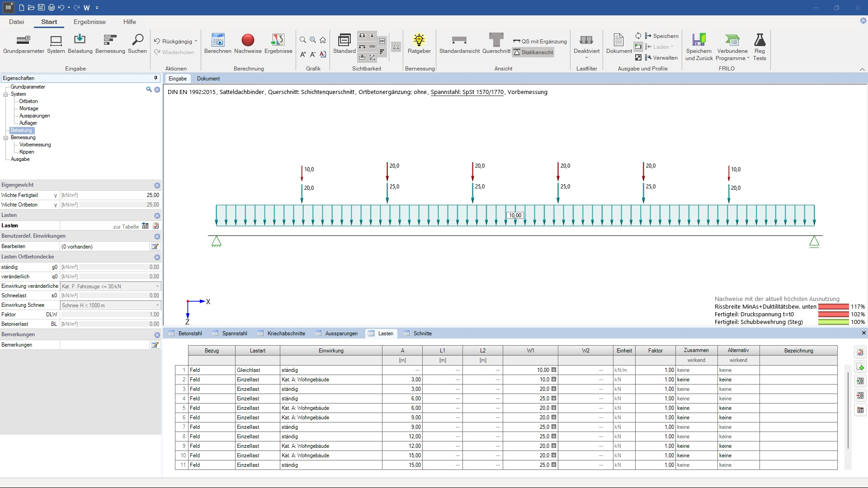Toggle the Statikansicht view mode

point(533,52)
